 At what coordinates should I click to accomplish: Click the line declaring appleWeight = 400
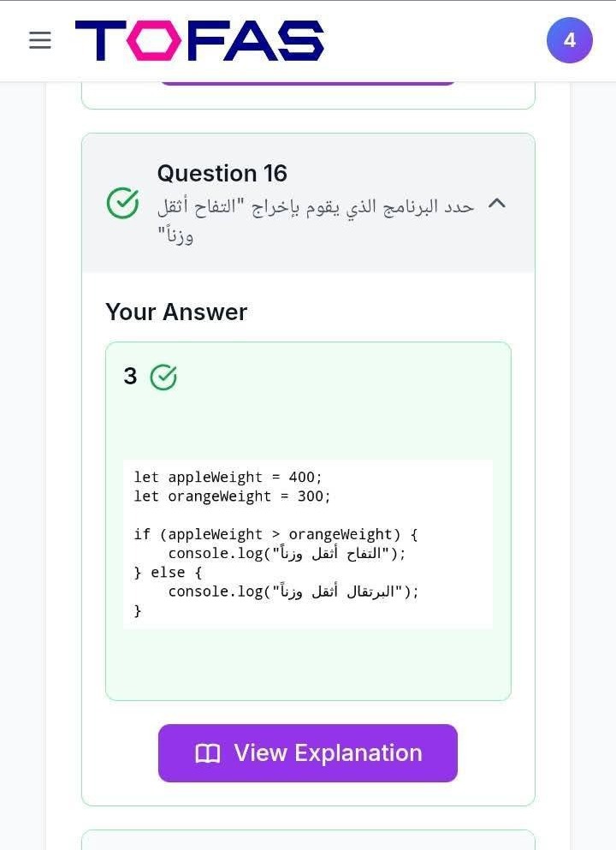228,478
